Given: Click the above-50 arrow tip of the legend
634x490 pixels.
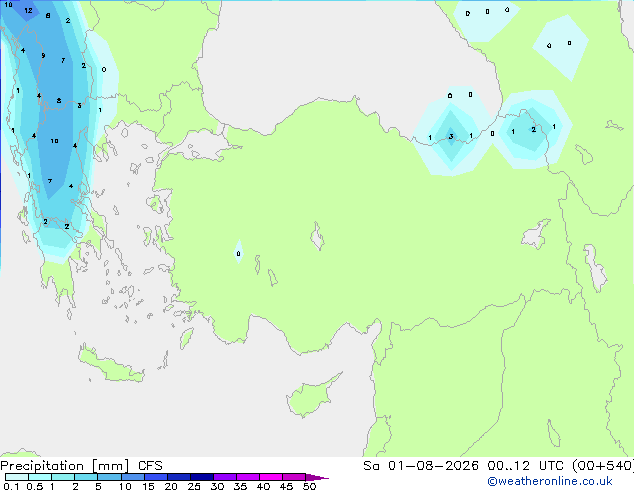Looking at the screenshot, I should tap(317, 477).
